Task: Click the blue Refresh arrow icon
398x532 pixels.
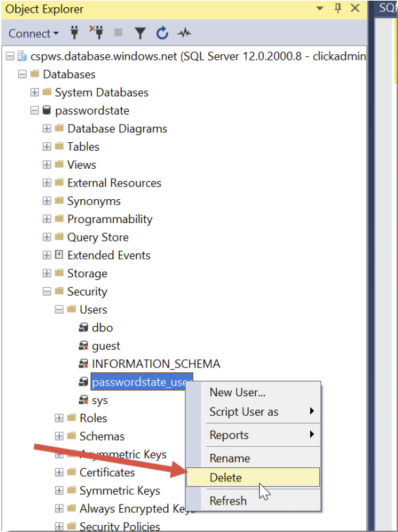Action: tap(162, 33)
